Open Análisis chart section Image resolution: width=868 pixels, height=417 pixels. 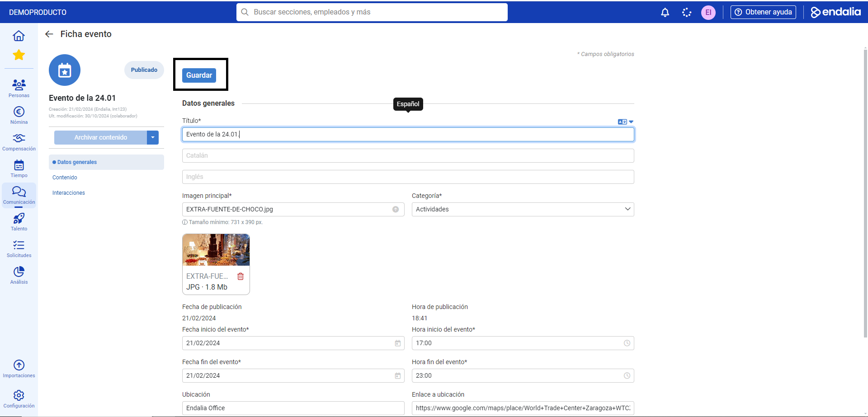pyautogui.click(x=19, y=275)
